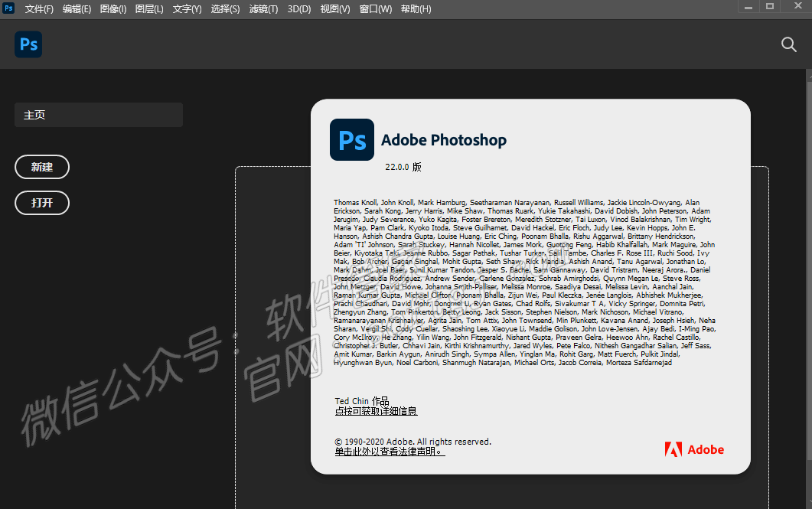
Task: Select the 主页 home tab
Action: point(99,115)
